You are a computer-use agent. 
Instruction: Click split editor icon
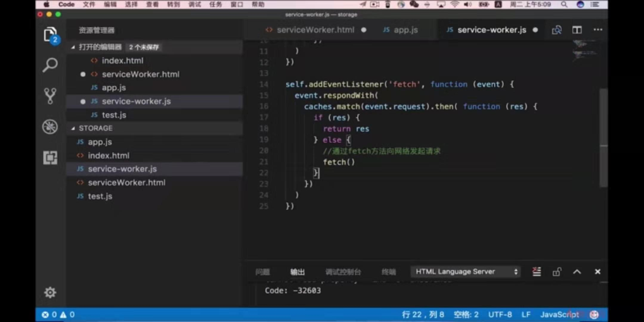[x=577, y=30]
